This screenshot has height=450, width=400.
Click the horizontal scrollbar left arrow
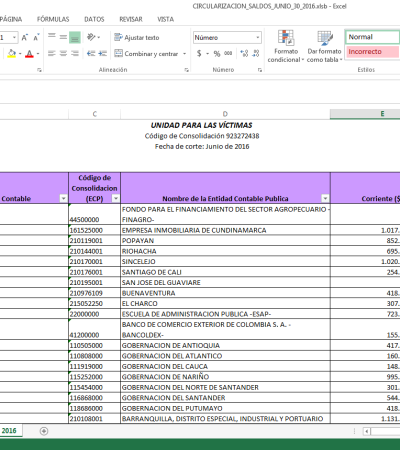[x=367, y=431]
